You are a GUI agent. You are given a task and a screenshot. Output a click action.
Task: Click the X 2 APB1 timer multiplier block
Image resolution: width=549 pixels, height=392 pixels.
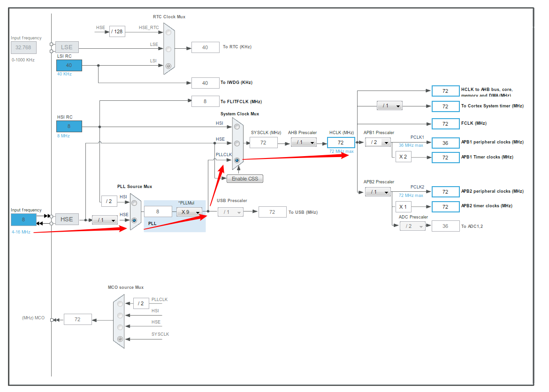pos(403,157)
